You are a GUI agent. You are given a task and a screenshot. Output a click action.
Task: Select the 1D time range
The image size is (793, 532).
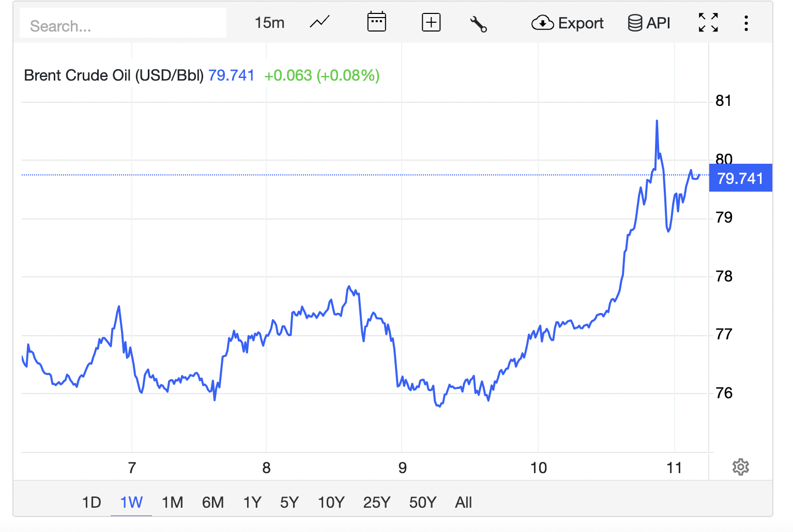coord(91,502)
